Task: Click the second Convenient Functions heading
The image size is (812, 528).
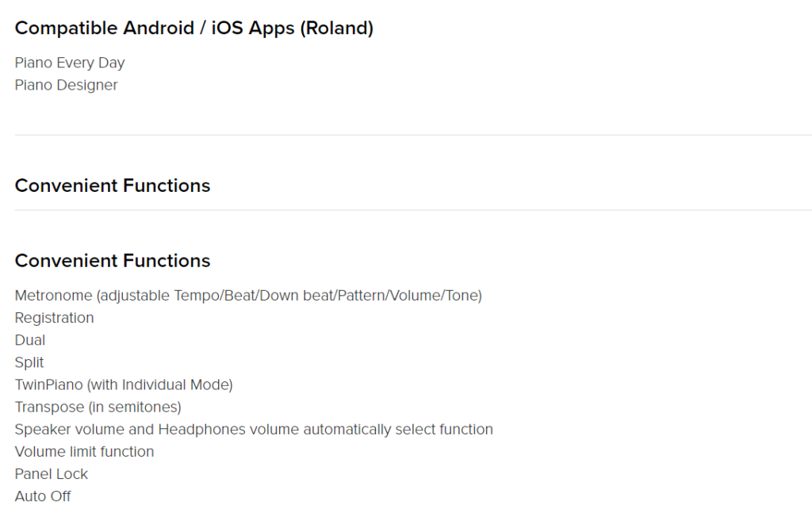Action: coord(113,260)
